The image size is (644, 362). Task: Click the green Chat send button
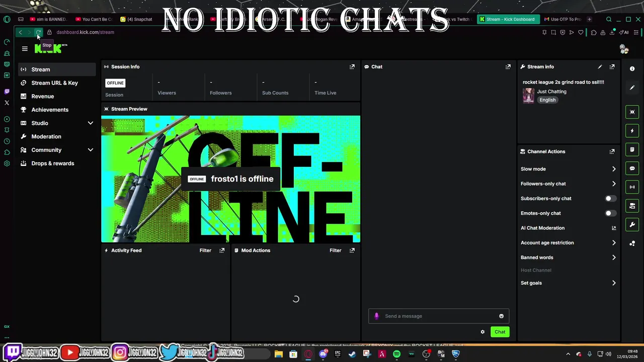pos(500,332)
